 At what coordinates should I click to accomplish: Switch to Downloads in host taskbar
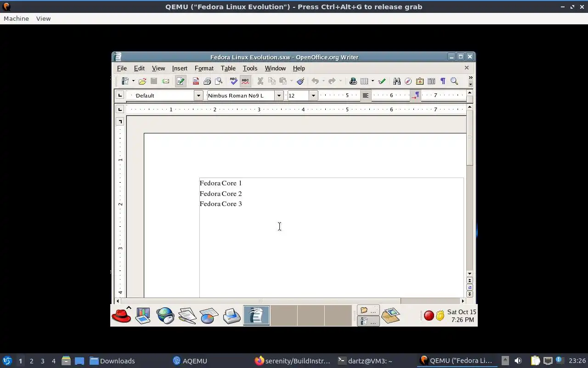(112, 361)
